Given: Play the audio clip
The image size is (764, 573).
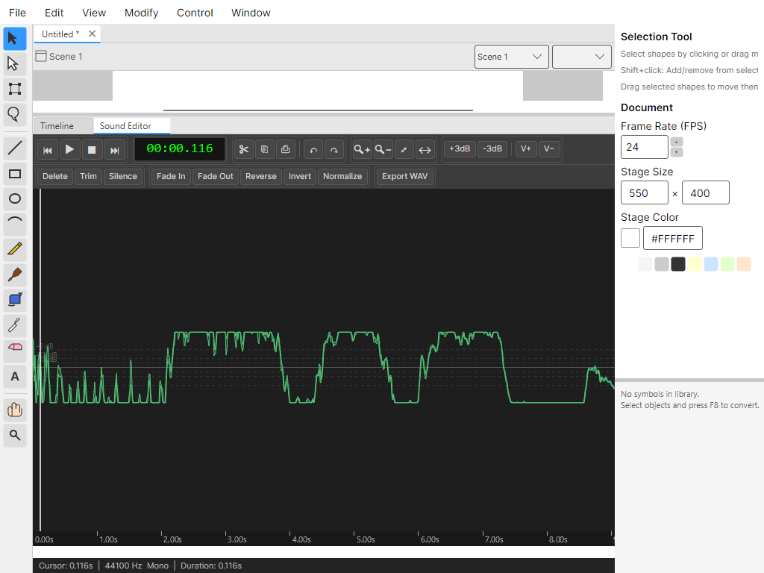Looking at the screenshot, I should 69,149.
